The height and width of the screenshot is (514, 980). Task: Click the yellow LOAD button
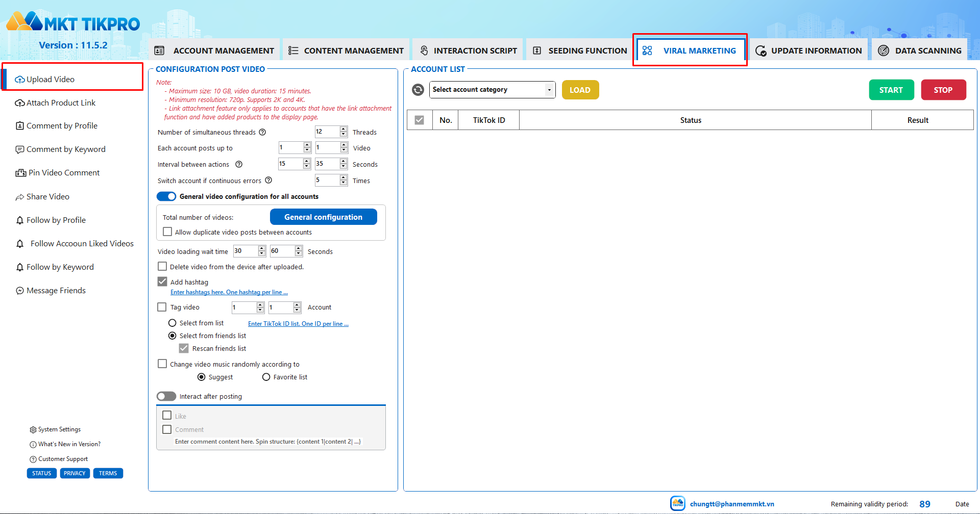(x=580, y=90)
